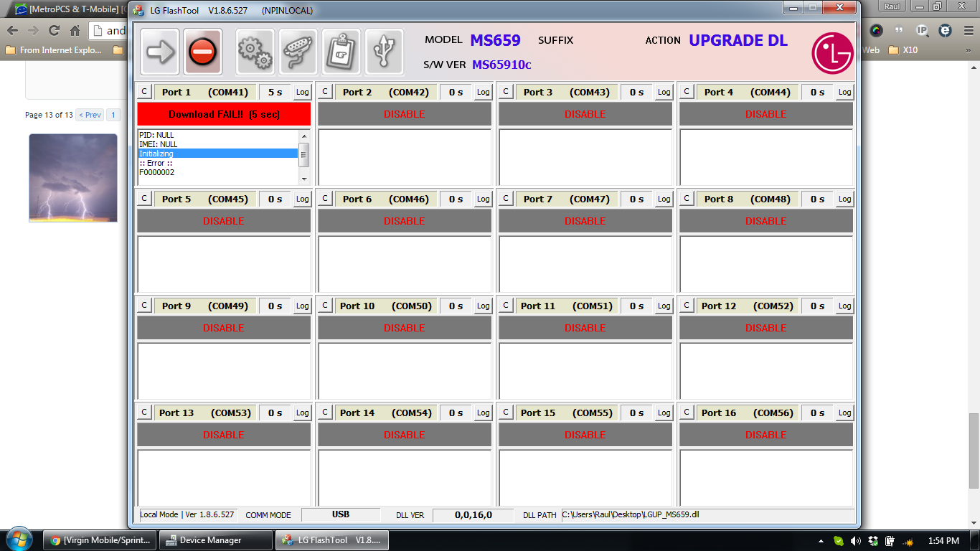Image resolution: width=980 pixels, height=551 pixels.
Task: Click the serial port cable icon
Action: tap(298, 52)
